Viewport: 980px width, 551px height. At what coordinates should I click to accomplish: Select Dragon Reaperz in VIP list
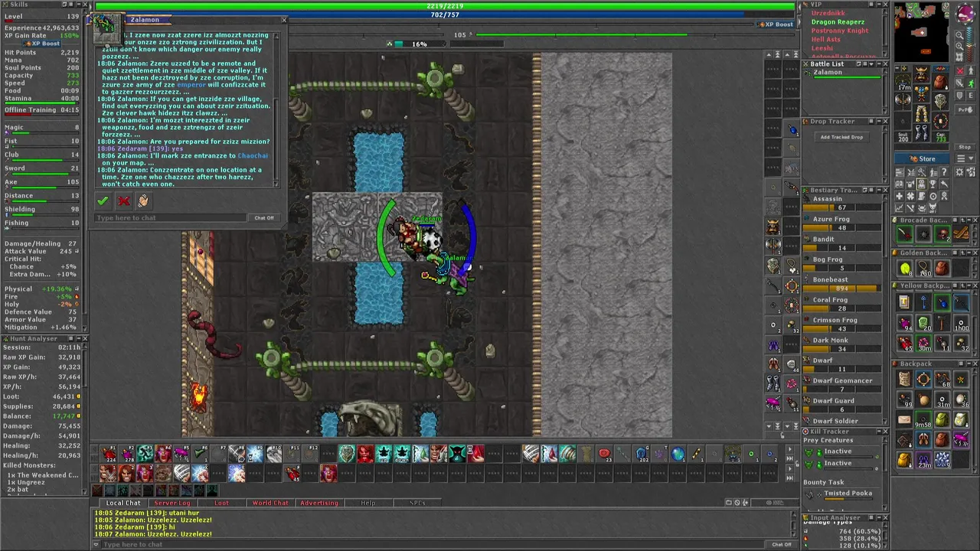tap(838, 22)
